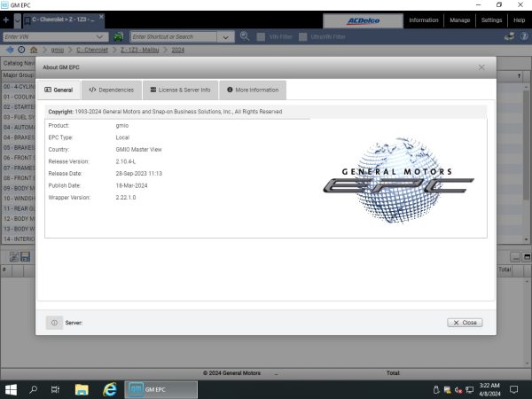Select the 03 - FUEL SY major group row
Screen dimensions: 532x399
pos(19,117)
